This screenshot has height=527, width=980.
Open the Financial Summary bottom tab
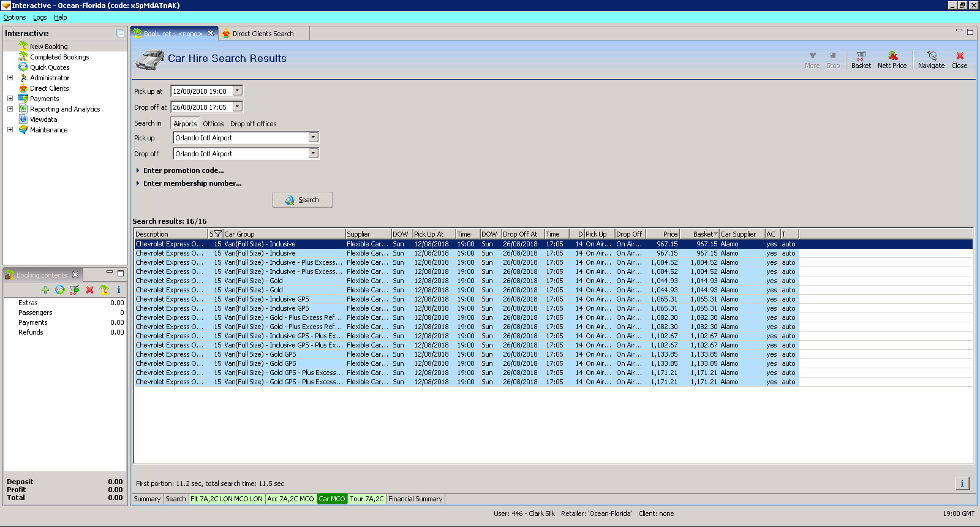click(x=415, y=499)
